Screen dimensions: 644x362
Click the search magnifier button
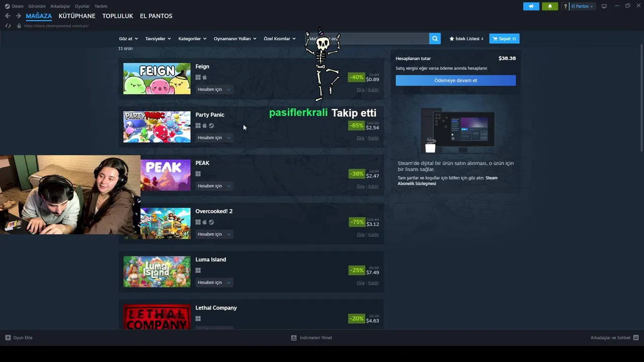[435, 39]
